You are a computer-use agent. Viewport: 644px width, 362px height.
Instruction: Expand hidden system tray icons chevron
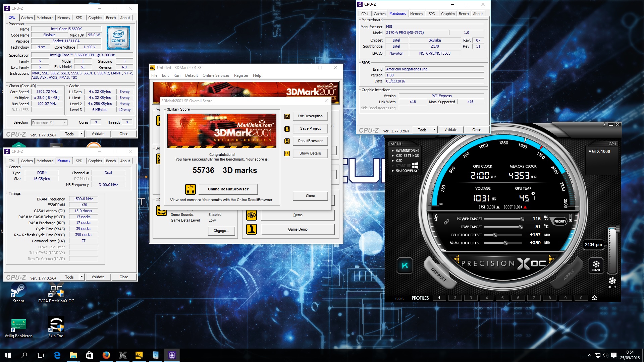click(589, 355)
